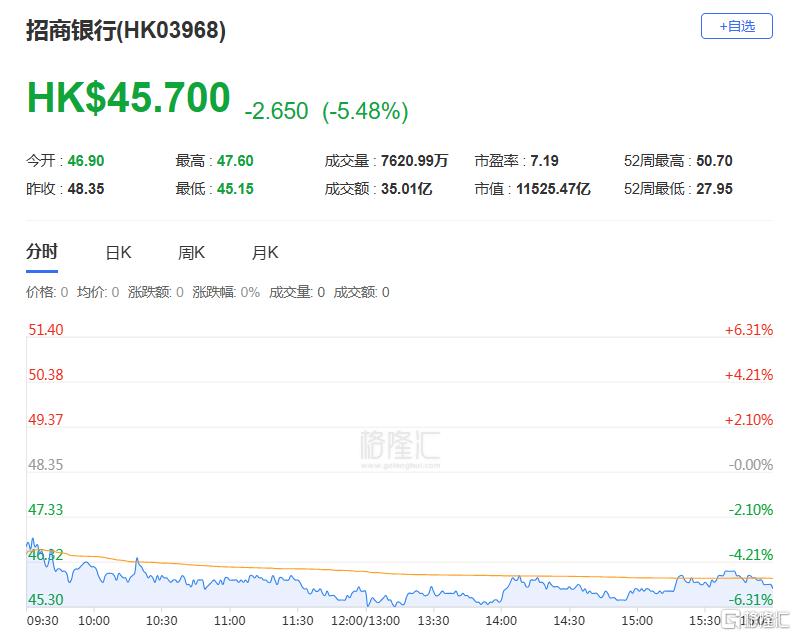This screenshot has width=796, height=636.
Task: Click the -4.21% right axis label
Action: [x=751, y=555]
